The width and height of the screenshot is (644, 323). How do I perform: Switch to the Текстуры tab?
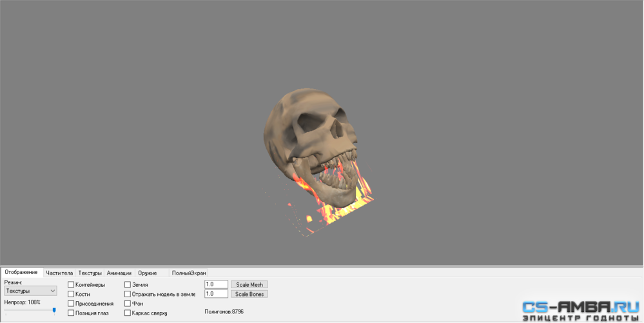90,273
